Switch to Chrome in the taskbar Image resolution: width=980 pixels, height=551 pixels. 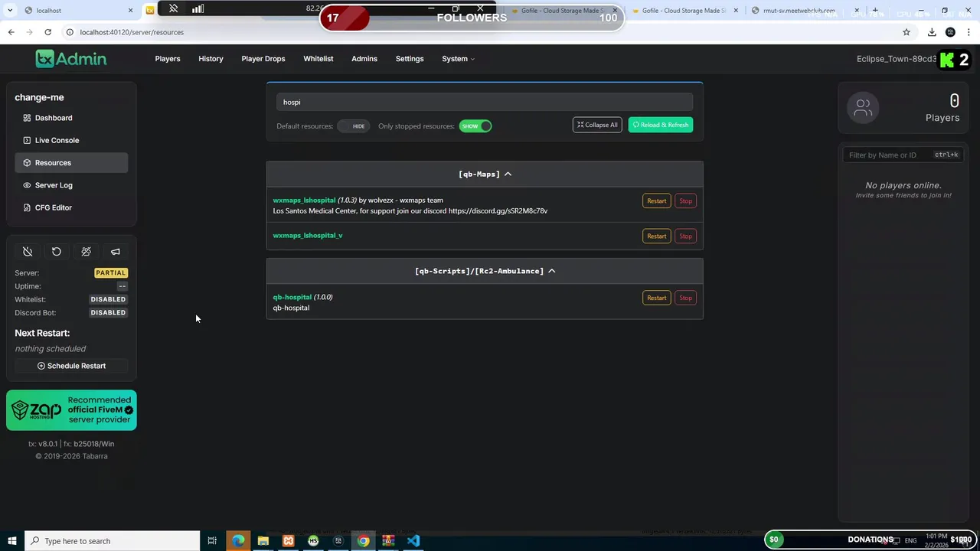(363, 540)
